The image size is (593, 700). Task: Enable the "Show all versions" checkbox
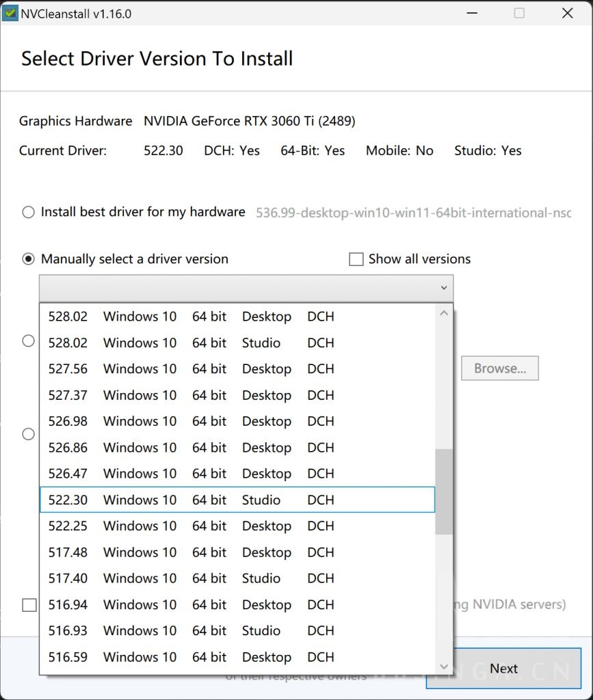point(356,259)
